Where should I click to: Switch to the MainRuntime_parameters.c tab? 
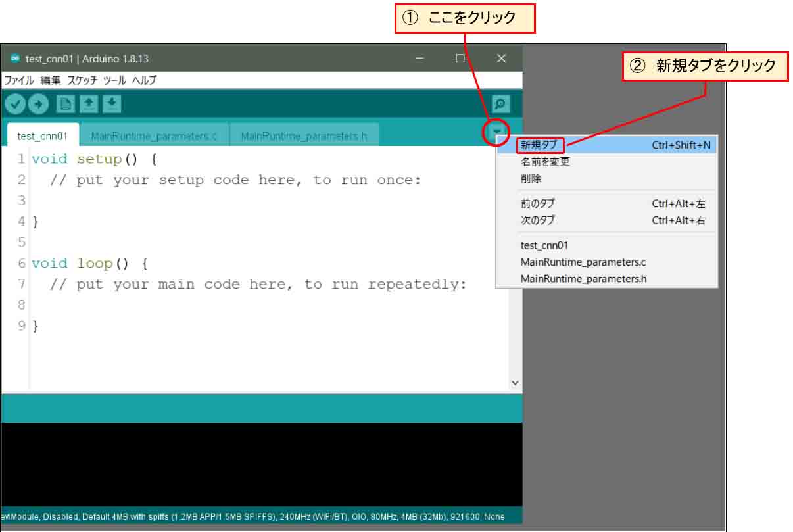click(x=154, y=136)
